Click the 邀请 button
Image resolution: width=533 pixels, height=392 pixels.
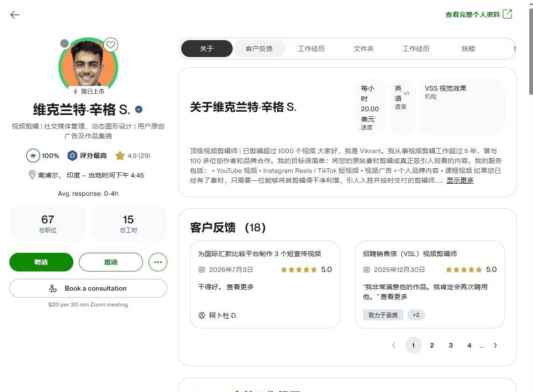point(111,262)
